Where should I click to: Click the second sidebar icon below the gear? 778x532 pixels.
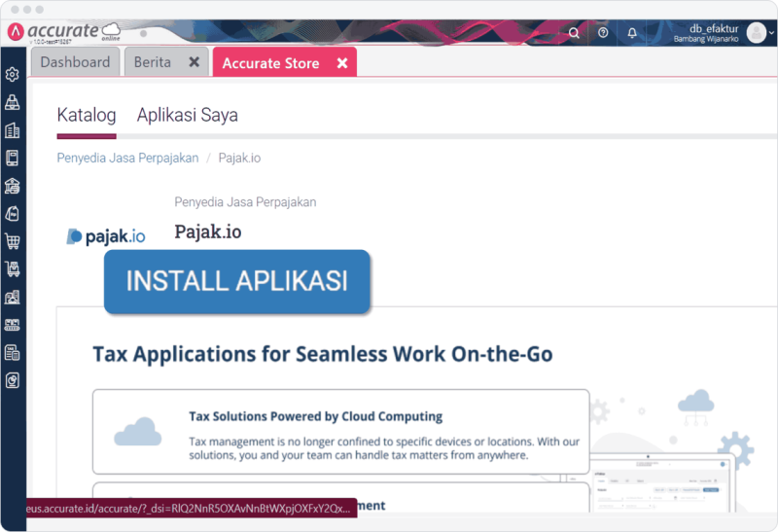[x=13, y=102]
